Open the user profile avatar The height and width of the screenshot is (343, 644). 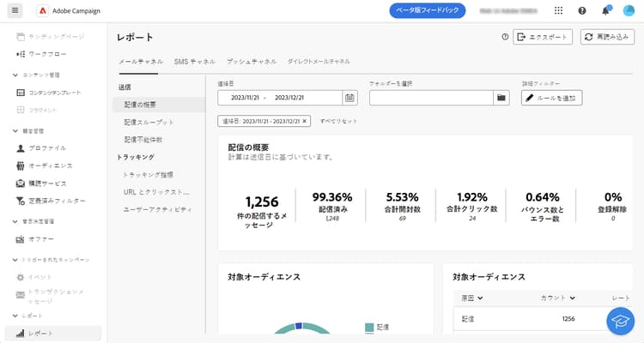pyautogui.click(x=629, y=10)
